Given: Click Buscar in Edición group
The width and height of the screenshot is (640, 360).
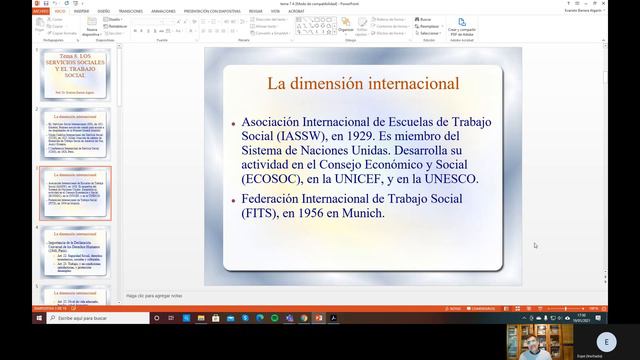Looking at the screenshot, I should pos(423,19).
